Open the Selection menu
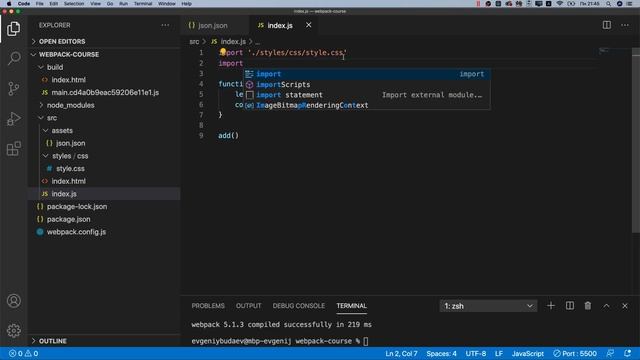Image resolution: width=640 pixels, height=360 pixels. [x=74, y=4]
